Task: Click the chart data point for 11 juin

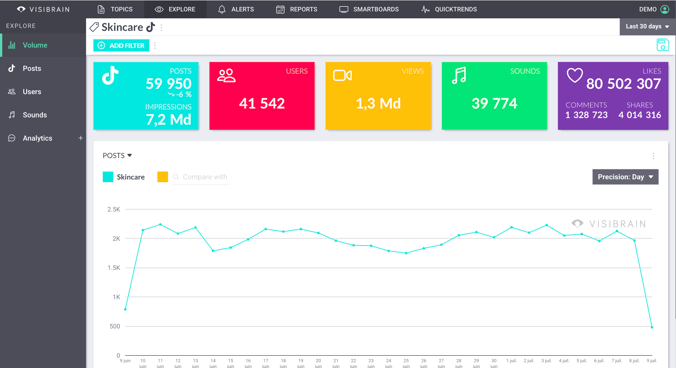Action: [160, 224]
